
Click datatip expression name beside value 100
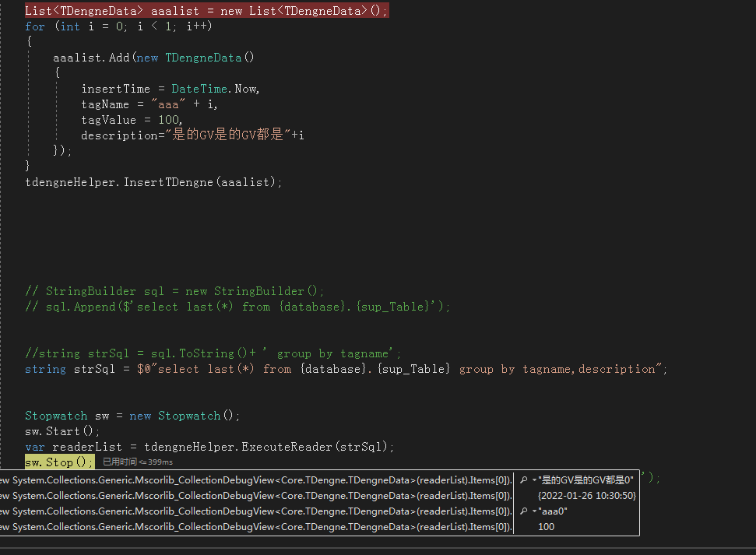click(x=256, y=527)
